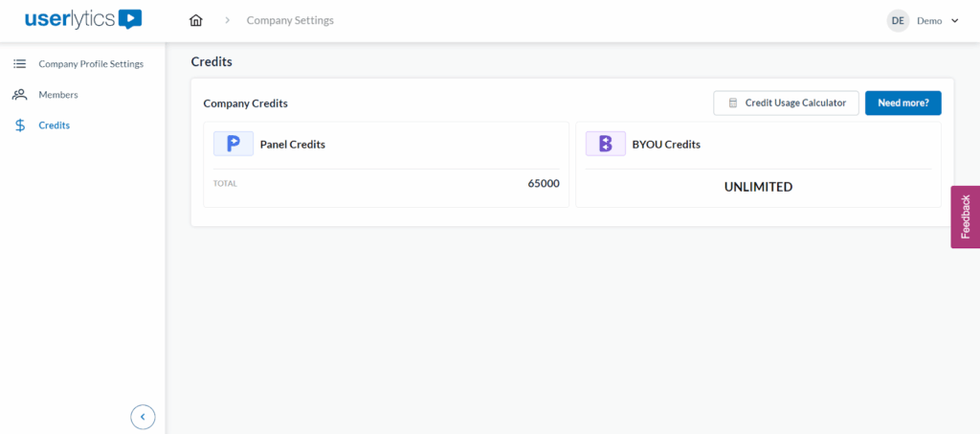Click the calculator icon in Credit Usage button
The height and width of the screenshot is (434, 980).
pyautogui.click(x=733, y=103)
